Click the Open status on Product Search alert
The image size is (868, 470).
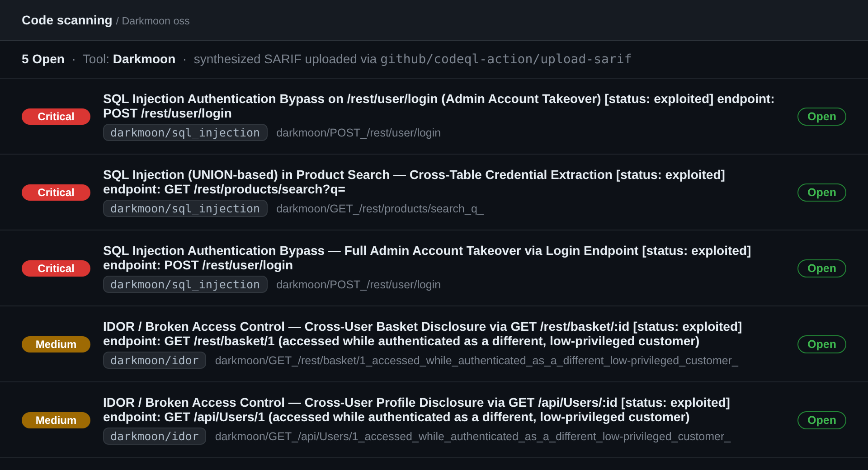click(821, 193)
